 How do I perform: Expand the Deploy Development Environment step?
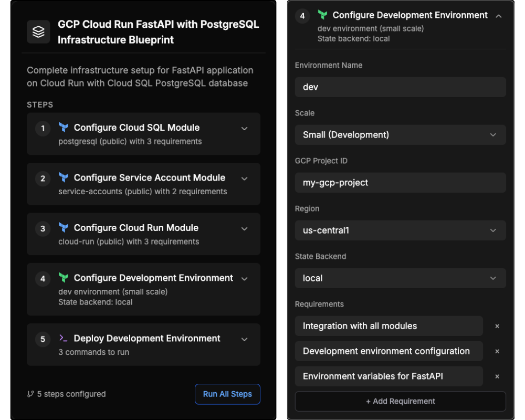[x=244, y=339]
